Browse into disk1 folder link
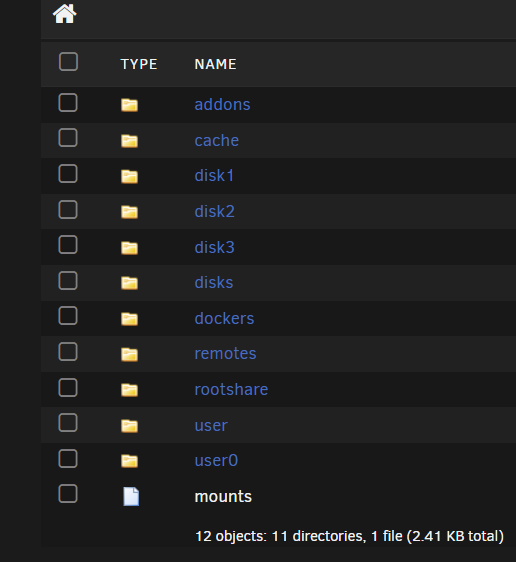Viewport: 516px width, 562px height. pyautogui.click(x=214, y=176)
